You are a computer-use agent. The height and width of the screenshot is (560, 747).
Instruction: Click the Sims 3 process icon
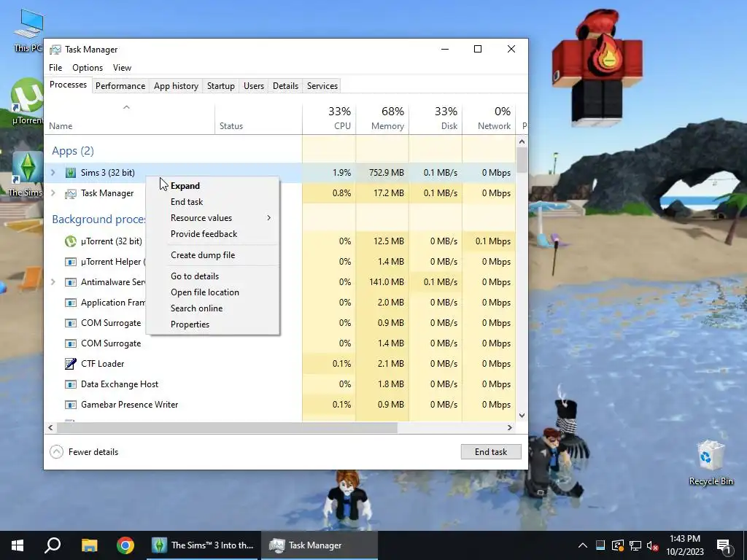click(x=71, y=173)
